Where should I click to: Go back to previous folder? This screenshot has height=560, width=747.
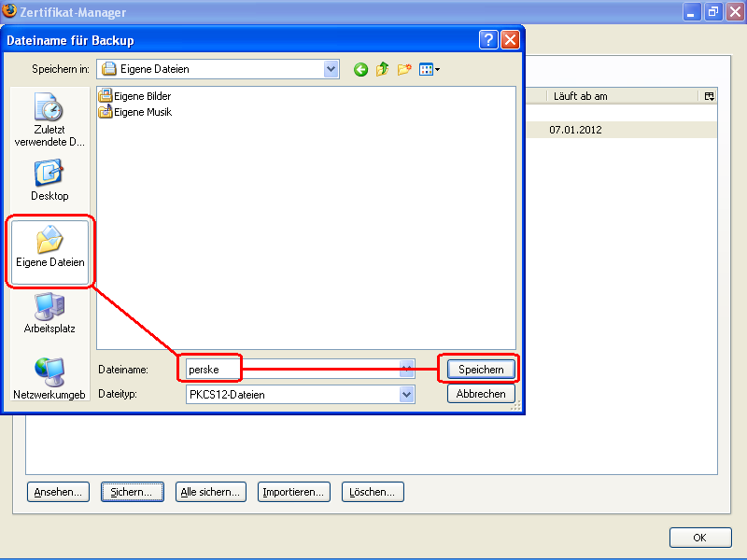point(361,69)
